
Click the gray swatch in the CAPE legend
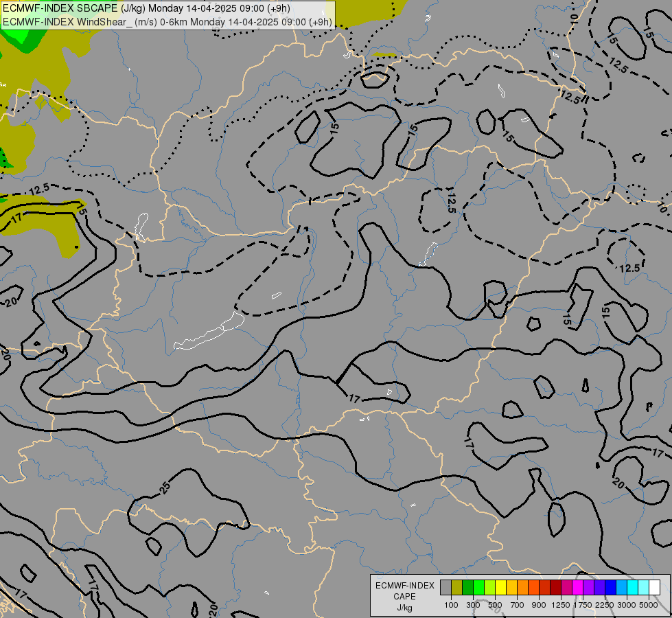click(445, 587)
